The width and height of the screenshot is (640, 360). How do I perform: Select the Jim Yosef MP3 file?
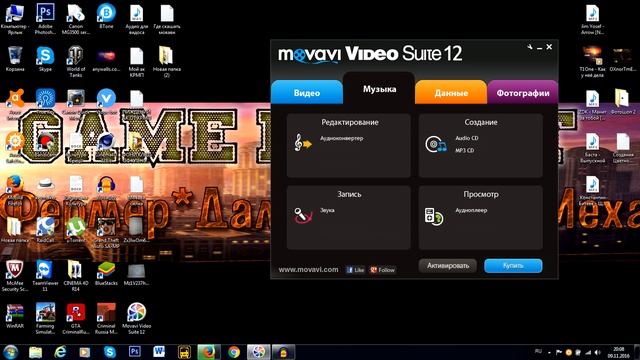592,19
